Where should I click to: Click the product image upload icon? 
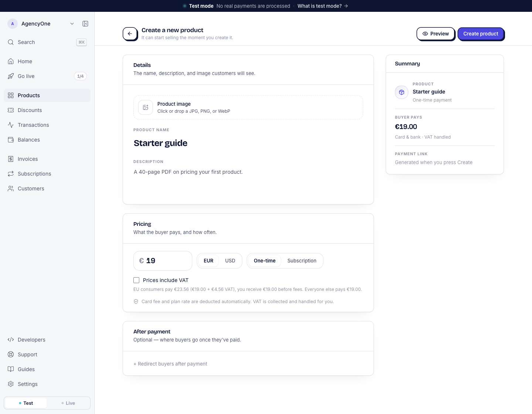(x=146, y=108)
